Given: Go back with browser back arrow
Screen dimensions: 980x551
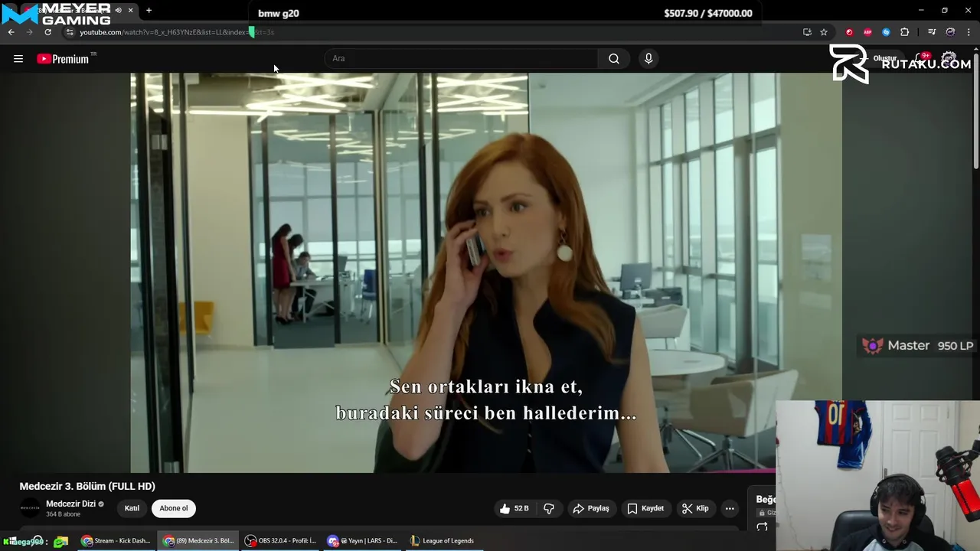Looking at the screenshot, I should click(x=11, y=32).
